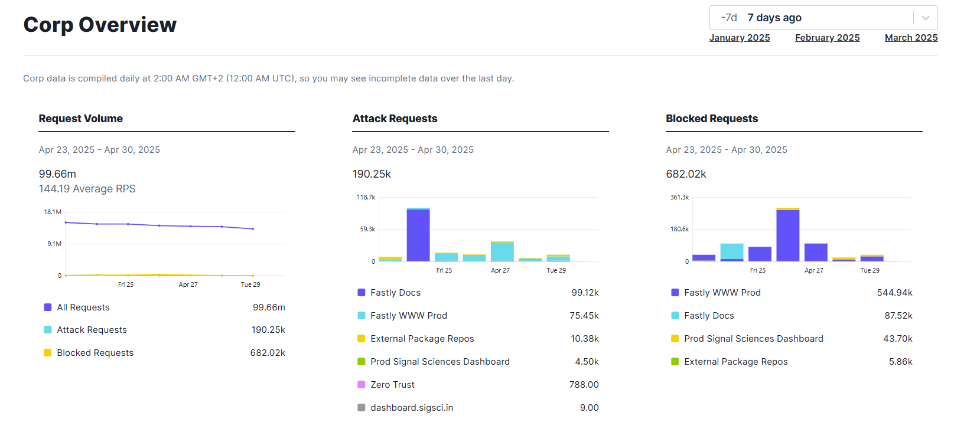Click the dashboard.sigsci.in gray legend swatch
The image size is (980, 442).
point(362,408)
